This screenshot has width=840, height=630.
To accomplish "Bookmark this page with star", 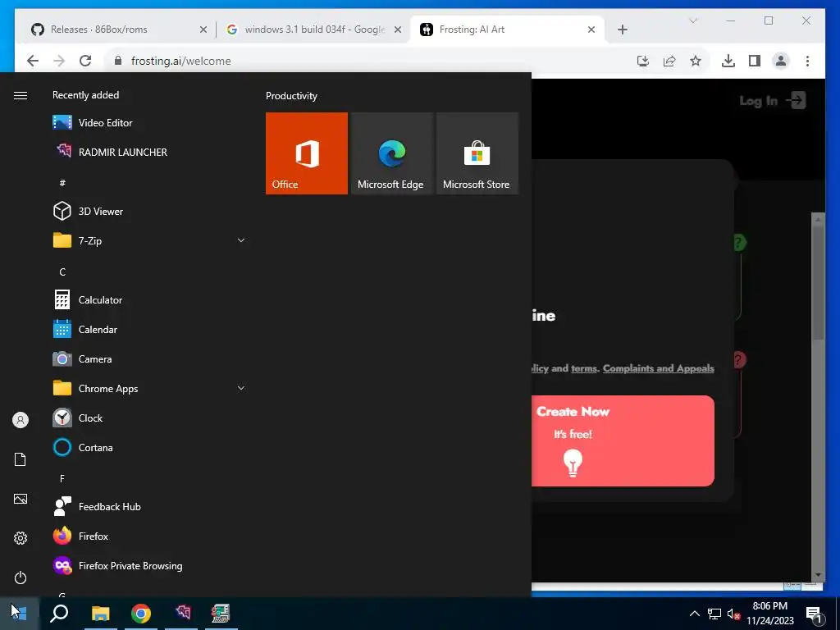I will click(x=696, y=61).
